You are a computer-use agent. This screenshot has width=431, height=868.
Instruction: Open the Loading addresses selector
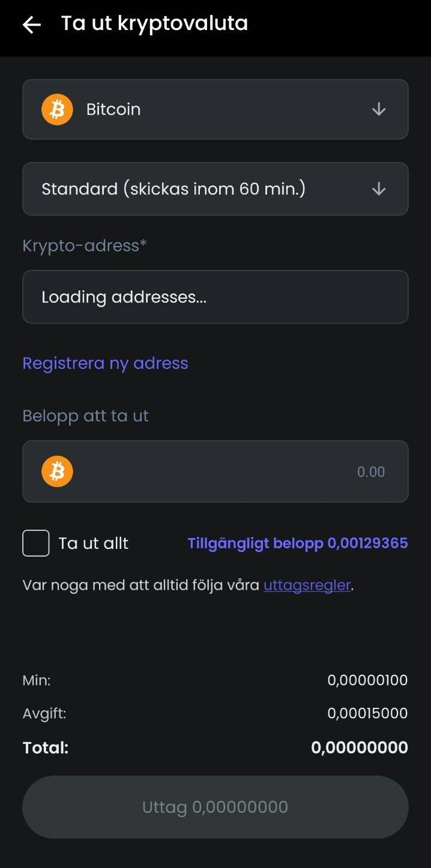click(216, 297)
